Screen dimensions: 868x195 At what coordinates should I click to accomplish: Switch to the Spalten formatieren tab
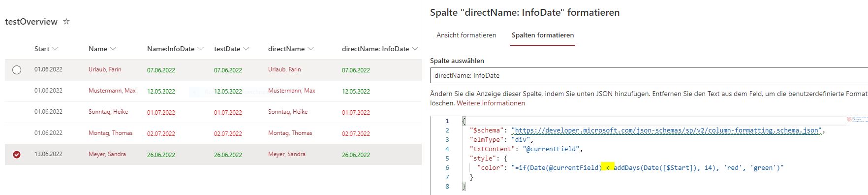[x=543, y=35]
